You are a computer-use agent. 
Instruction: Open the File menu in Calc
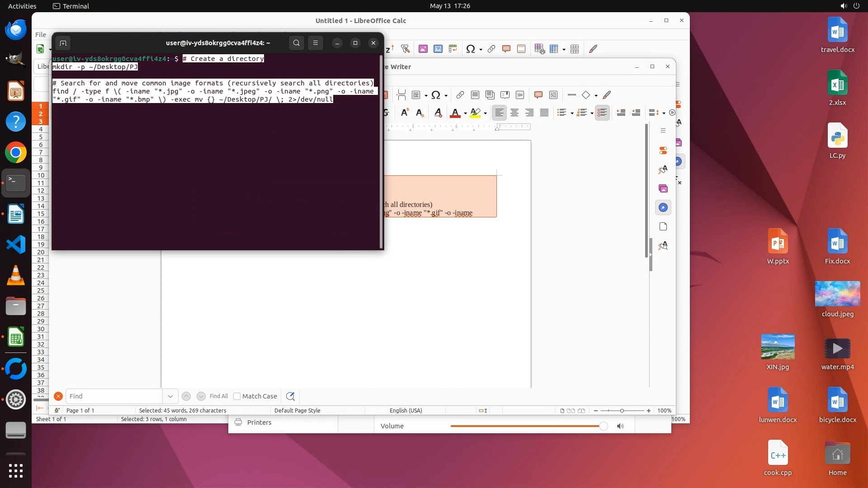[41, 34]
